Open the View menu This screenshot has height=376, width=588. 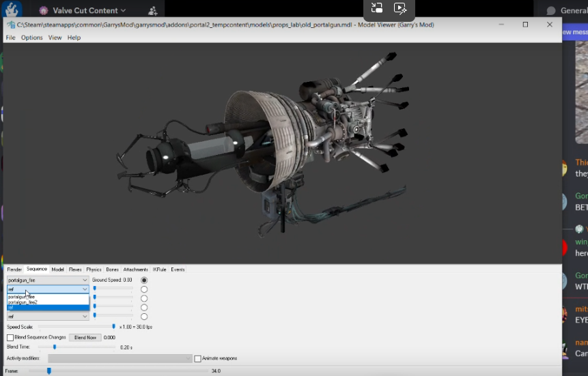[x=55, y=38]
